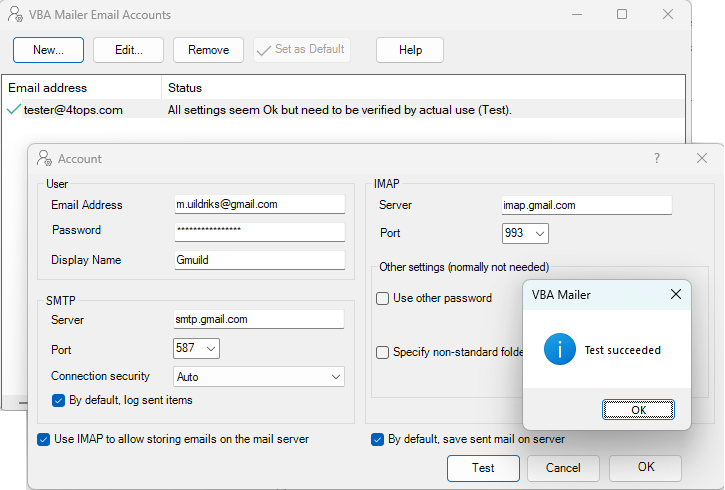Viewport: 725px width, 490px height.
Task: Click the SMTP Server field smtp.gmail.com
Action: pyautogui.click(x=259, y=319)
